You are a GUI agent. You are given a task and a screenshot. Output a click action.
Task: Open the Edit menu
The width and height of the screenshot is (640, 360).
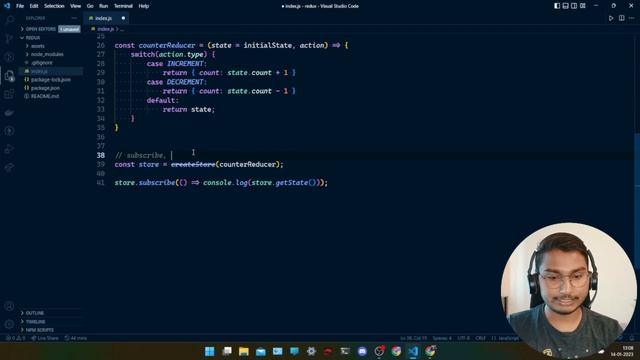pyautogui.click(x=34, y=6)
